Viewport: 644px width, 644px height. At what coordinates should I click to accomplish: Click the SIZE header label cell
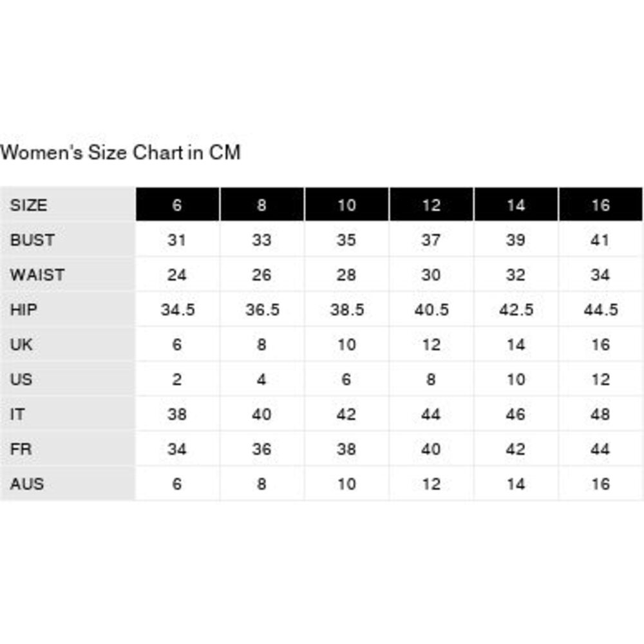[68, 205]
